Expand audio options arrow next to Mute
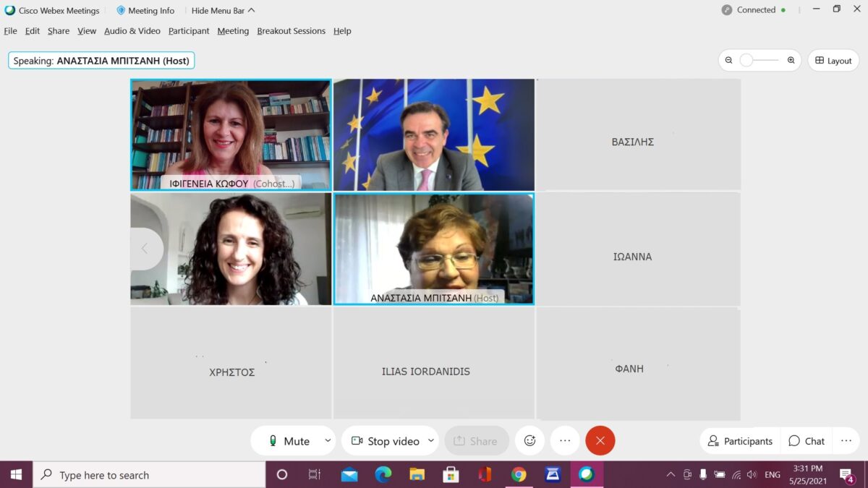Viewport: 868px width, 488px height. tap(328, 440)
